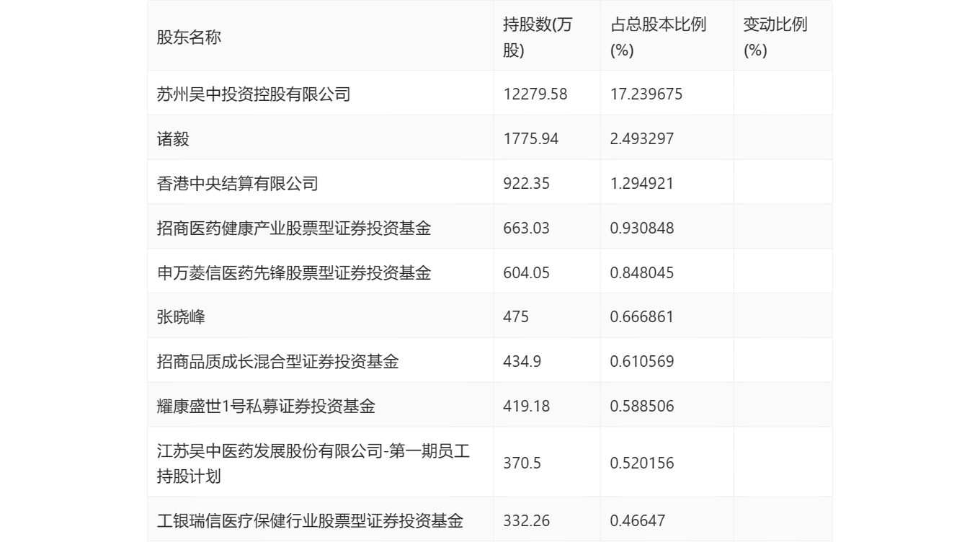Click the 股东名称 column header
The image size is (980, 542).
(189, 37)
